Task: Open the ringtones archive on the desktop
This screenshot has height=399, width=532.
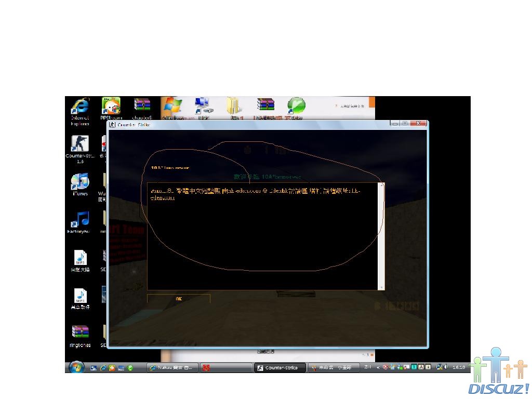Action: click(x=80, y=336)
